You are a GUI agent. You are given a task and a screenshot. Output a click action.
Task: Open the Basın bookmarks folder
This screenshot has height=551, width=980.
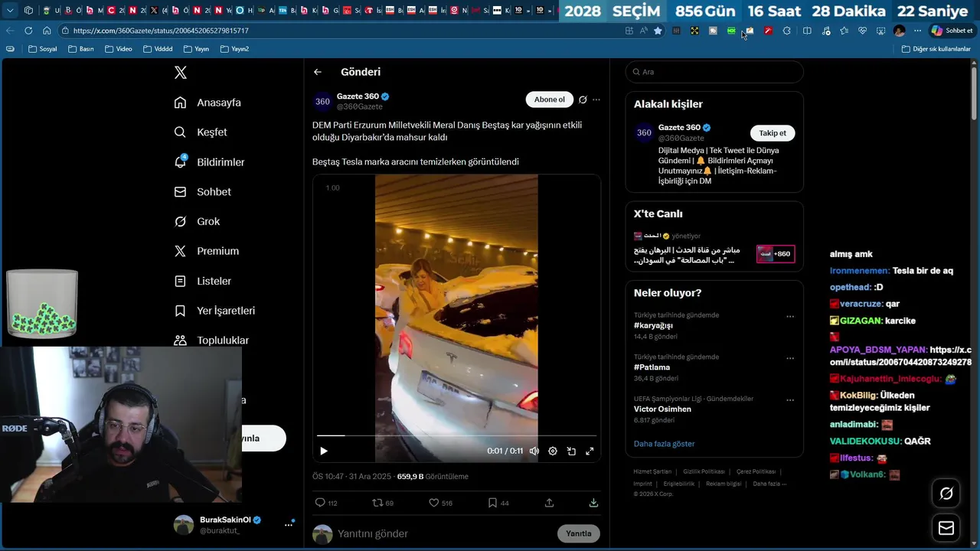(x=81, y=49)
